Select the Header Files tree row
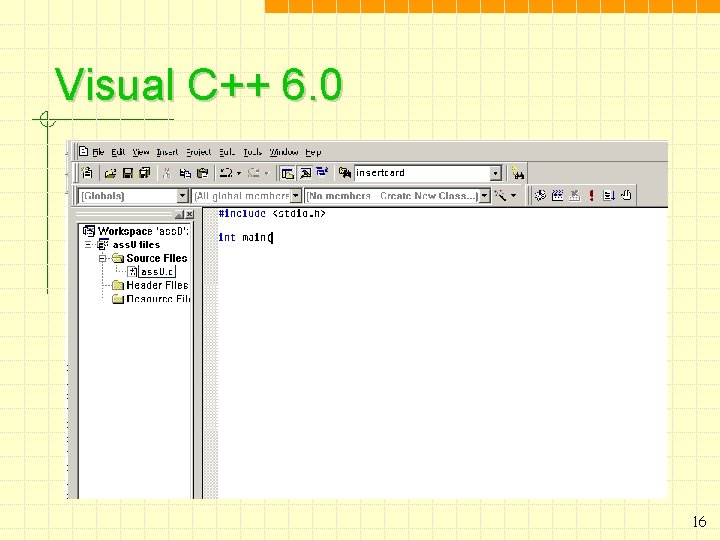The height and width of the screenshot is (540, 720). [x=157, y=285]
